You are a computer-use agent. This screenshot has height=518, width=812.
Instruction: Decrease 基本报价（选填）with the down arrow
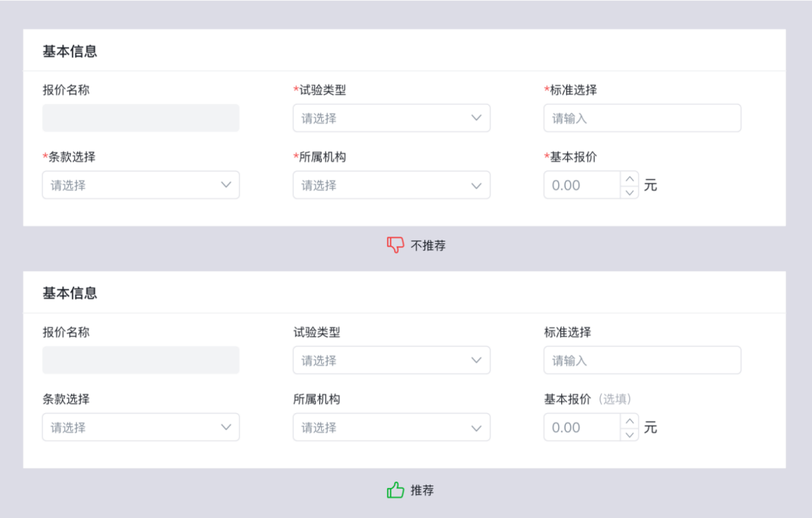point(630,435)
